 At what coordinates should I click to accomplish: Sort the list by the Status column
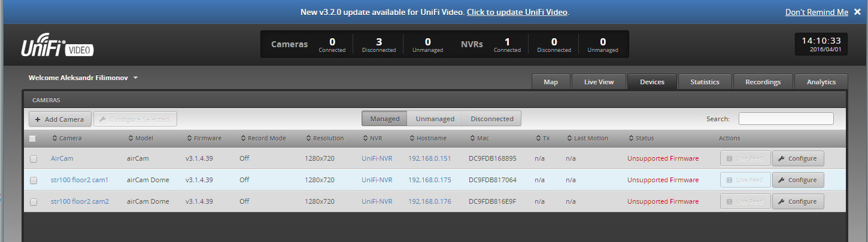pyautogui.click(x=644, y=138)
